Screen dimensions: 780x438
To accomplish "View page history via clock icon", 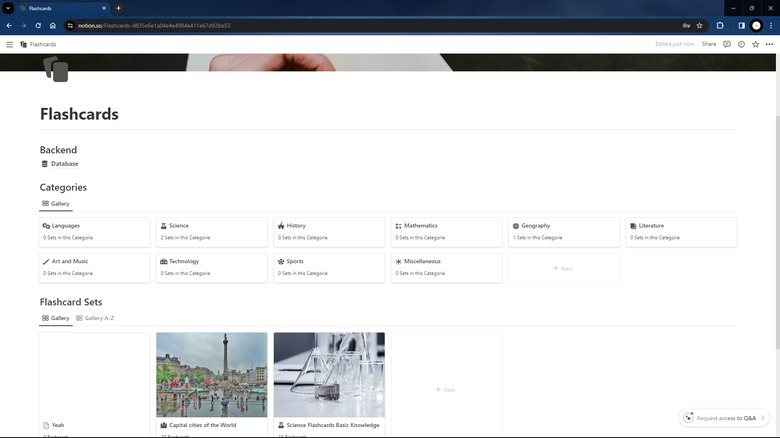I will point(741,44).
